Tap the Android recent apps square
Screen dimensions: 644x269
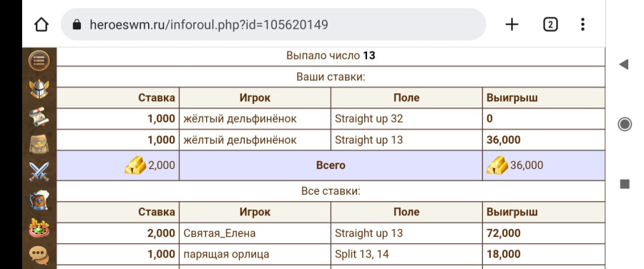tap(625, 184)
